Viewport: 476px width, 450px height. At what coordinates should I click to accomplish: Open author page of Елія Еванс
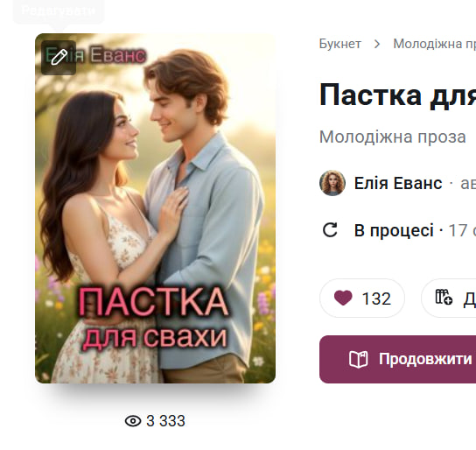[x=398, y=183]
